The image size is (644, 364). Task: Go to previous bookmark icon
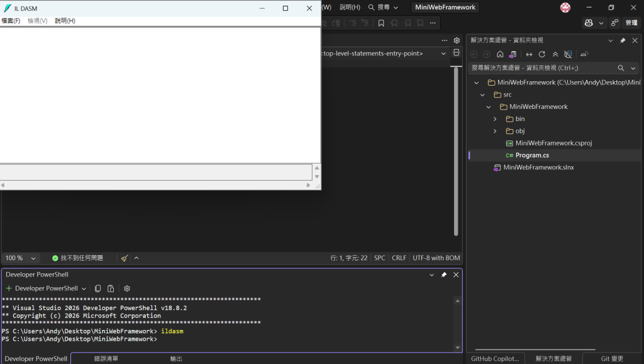394,23
